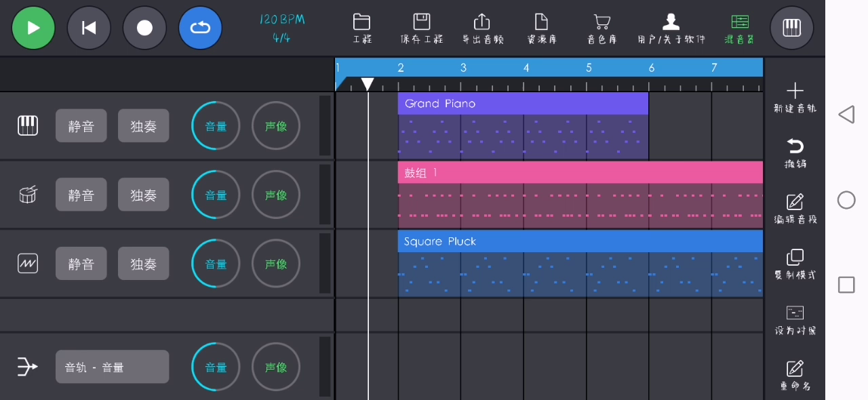Add a new track (新建音轨)
This screenshot has height=400, width=868.
pyautogui.click(x=795, y=98)
